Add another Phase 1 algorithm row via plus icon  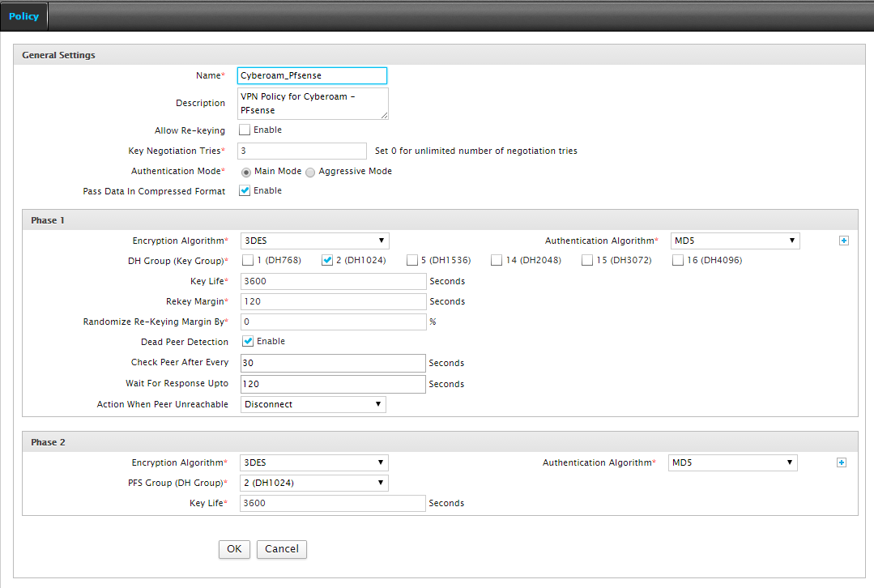click(844, 241)
